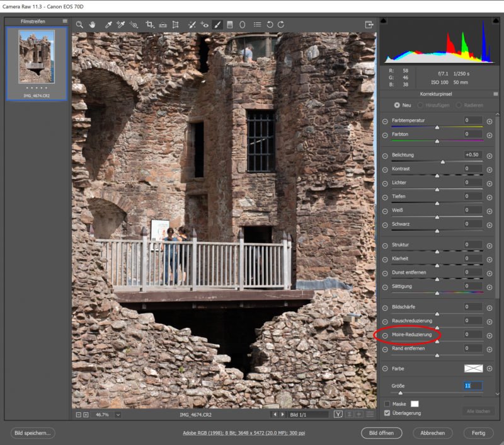Choose the Graduated Filter tool
504x445 pixels.
[x=230, y=25]
